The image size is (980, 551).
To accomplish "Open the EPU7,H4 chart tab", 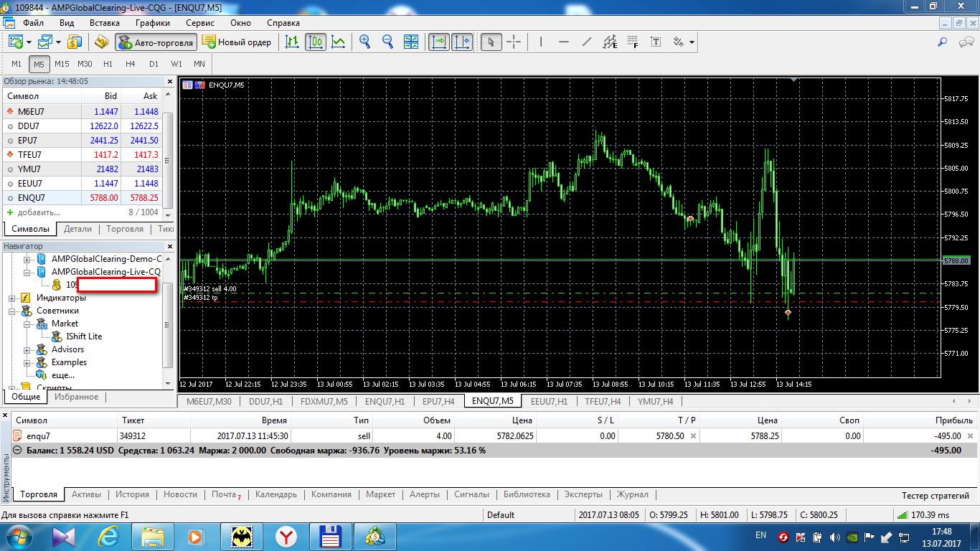I will coord(438,402).
